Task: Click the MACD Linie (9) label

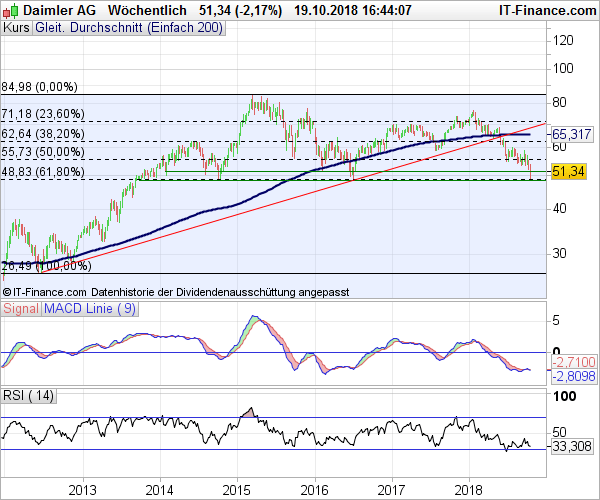Action: (x=90, y=309)
